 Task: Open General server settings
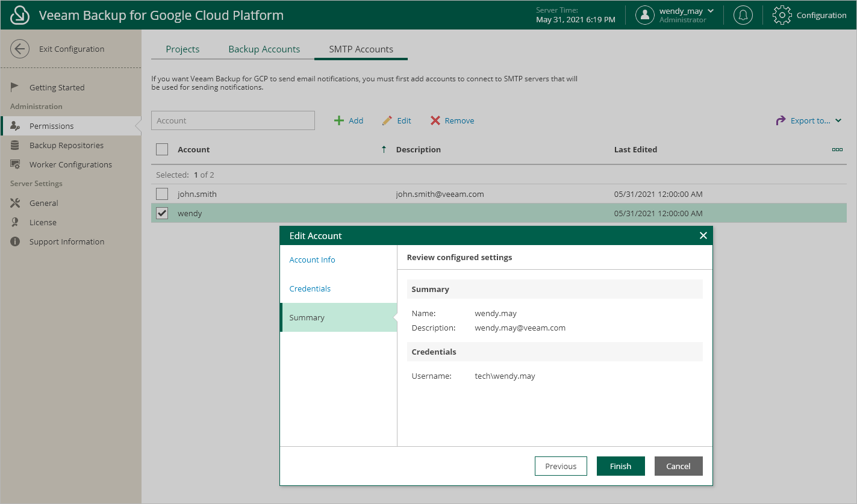pyautogui.click(x=44, y=203)
